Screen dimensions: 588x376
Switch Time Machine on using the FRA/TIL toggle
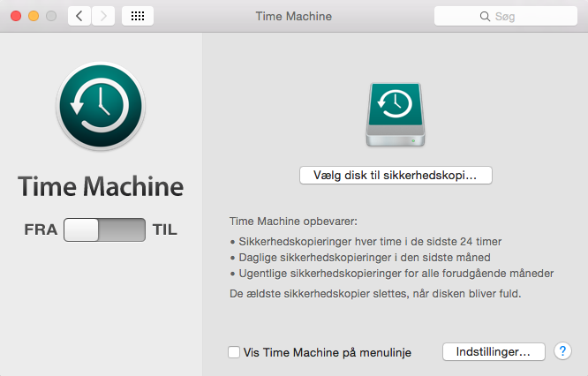[105, 229]
